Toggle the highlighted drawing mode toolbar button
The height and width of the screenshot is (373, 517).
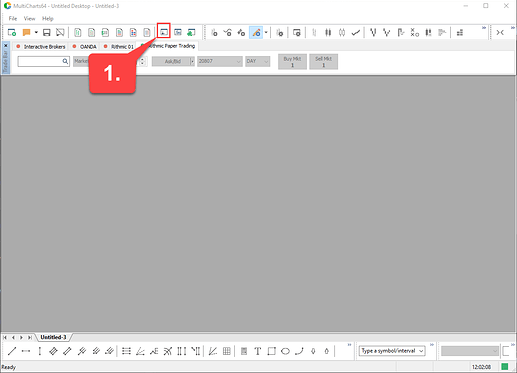pyautogui.click(x=256, y=32)
